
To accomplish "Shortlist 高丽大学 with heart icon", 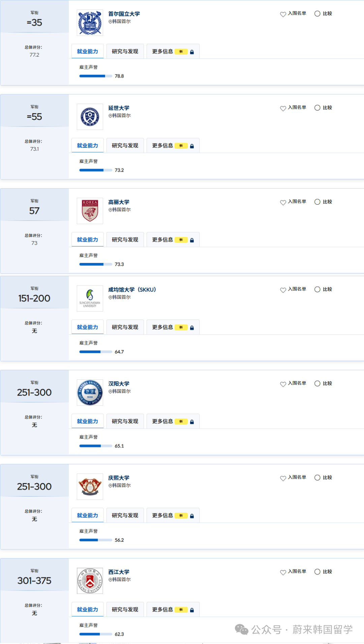I will [283, 202].
